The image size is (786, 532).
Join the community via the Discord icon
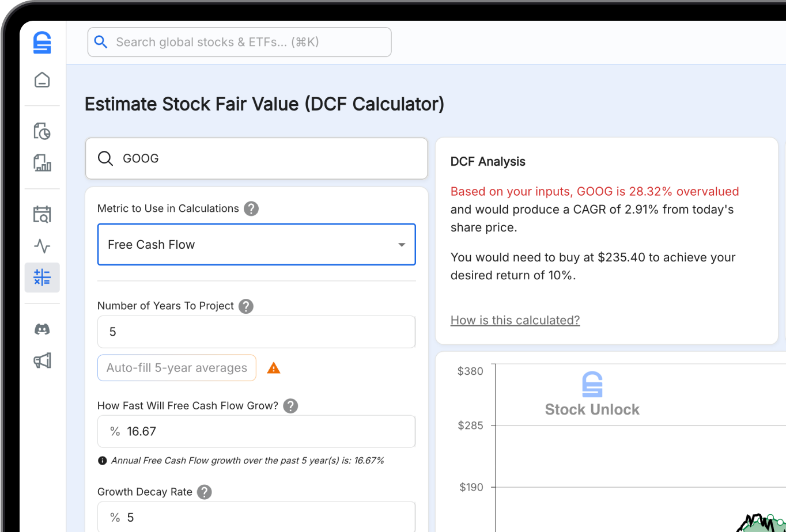tap(41, 329)
